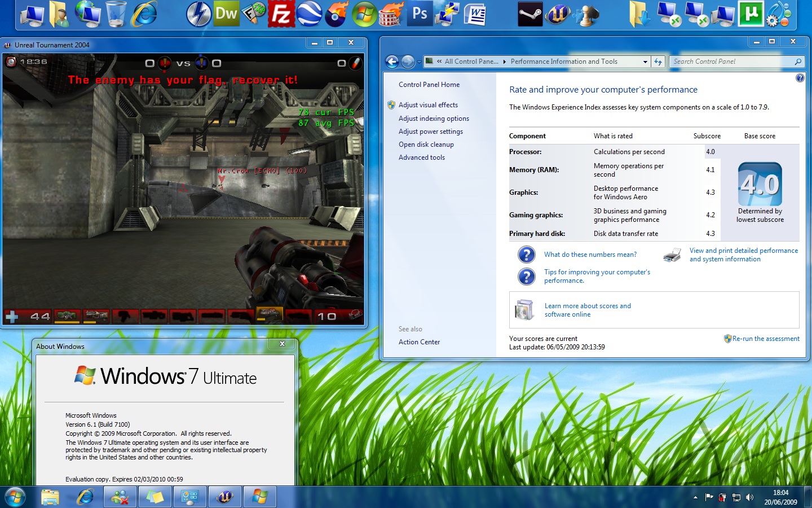Switch to Unreal Tournament taskbar button
The height and width of the screenshot is (508, 812).
point(225,497)
